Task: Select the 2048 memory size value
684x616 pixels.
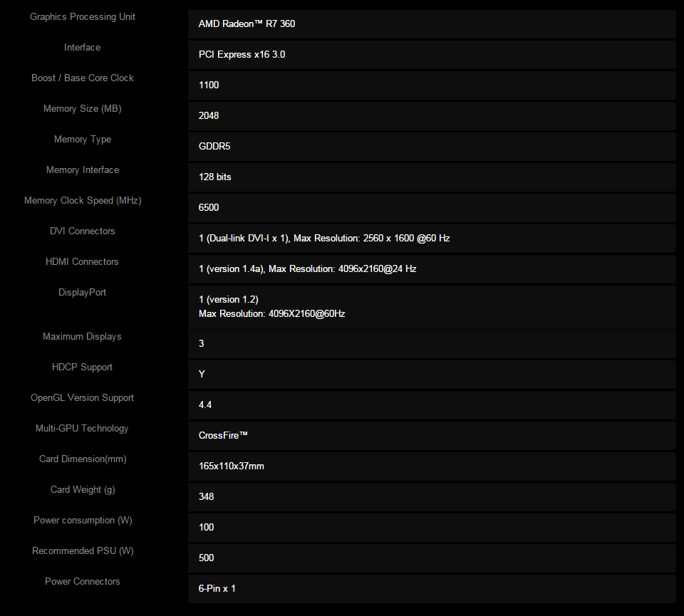Action: pos(209,115)
